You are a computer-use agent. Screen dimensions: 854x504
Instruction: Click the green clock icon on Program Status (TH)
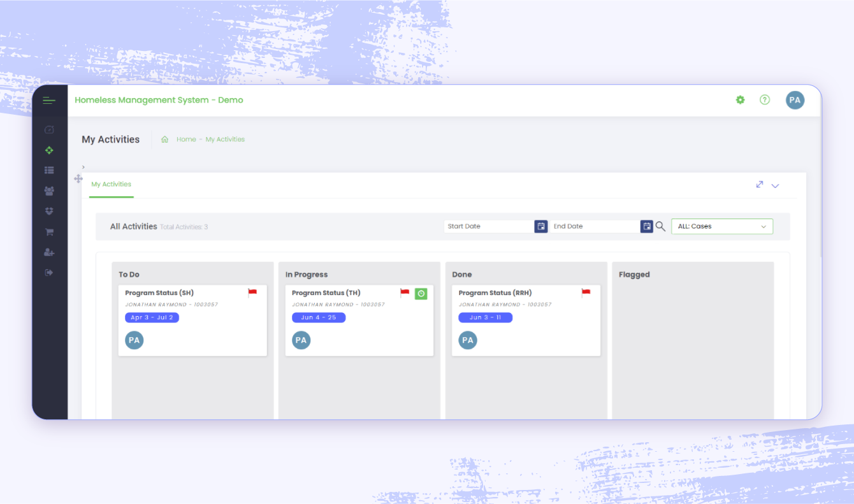[421, 294]
